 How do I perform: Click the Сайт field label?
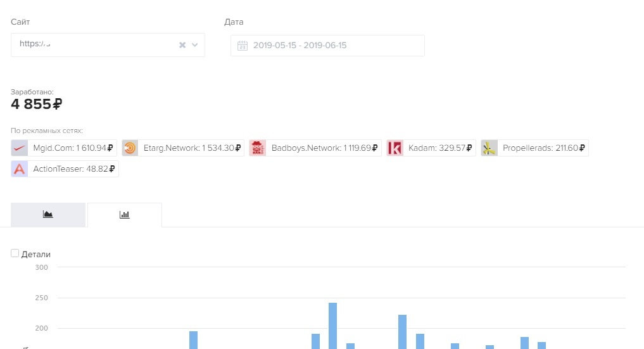tap(20, 22)
